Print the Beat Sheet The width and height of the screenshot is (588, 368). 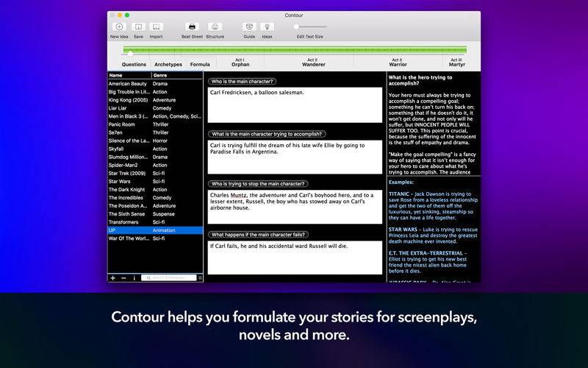tap(192, 27)
